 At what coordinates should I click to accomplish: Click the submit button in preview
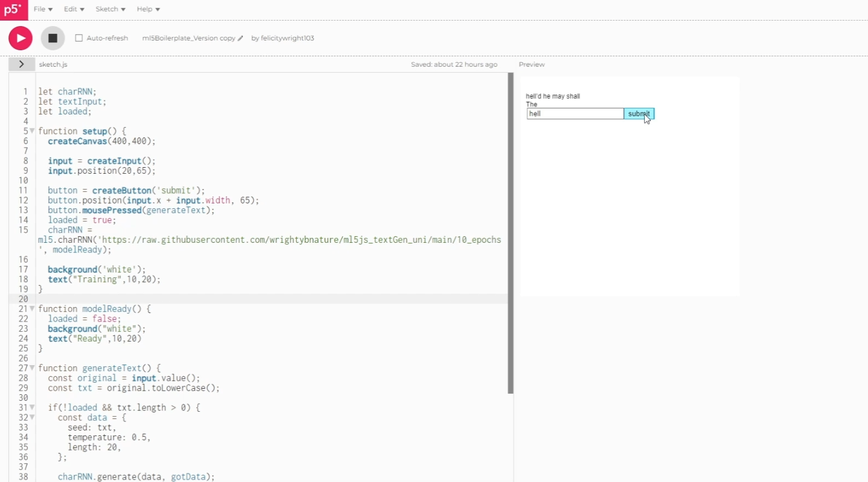[639, 114]
